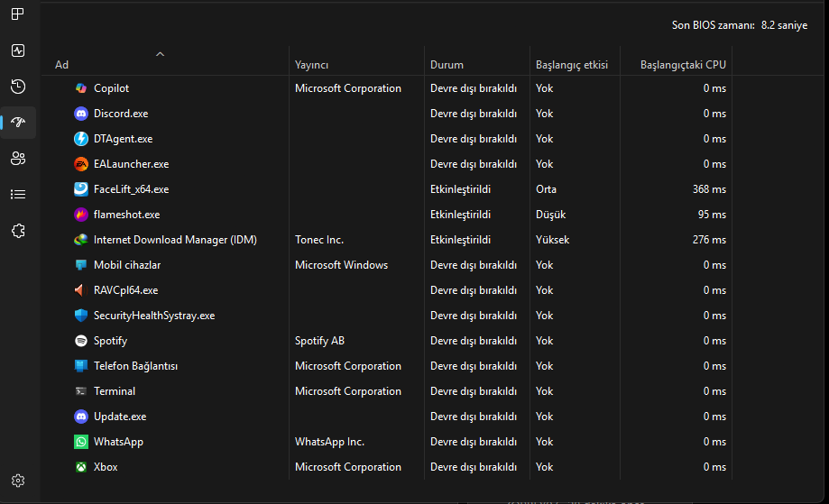Click the 368 ms CPU value
Screen dimensions: 829x504
[709, 189]
